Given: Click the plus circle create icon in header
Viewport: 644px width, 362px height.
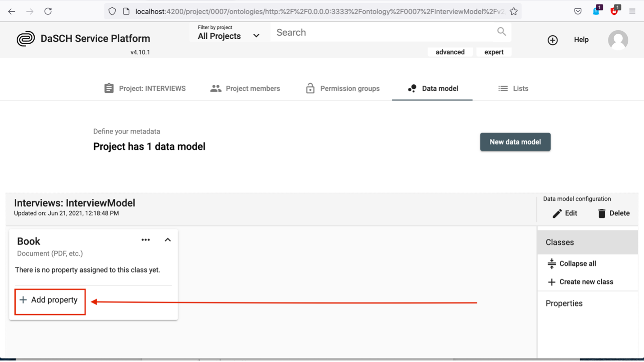Looking at the screenshot, I should click(x=553, y=40).
